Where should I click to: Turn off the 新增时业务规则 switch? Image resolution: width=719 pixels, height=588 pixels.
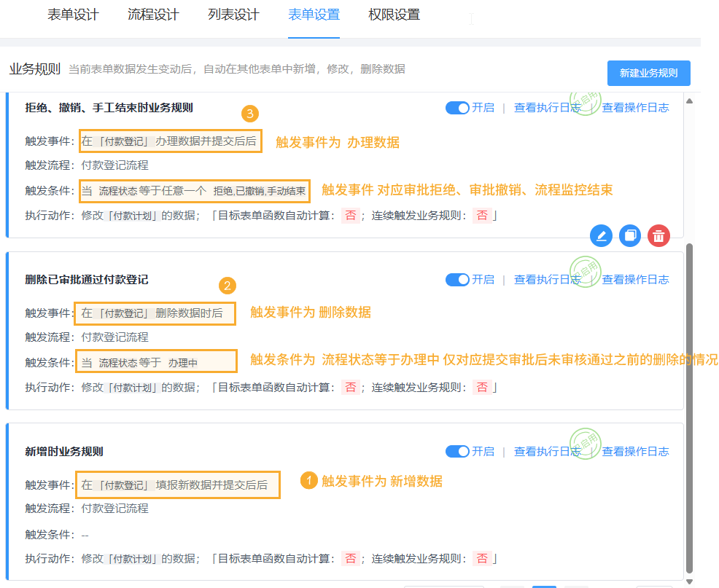point(457,451)
